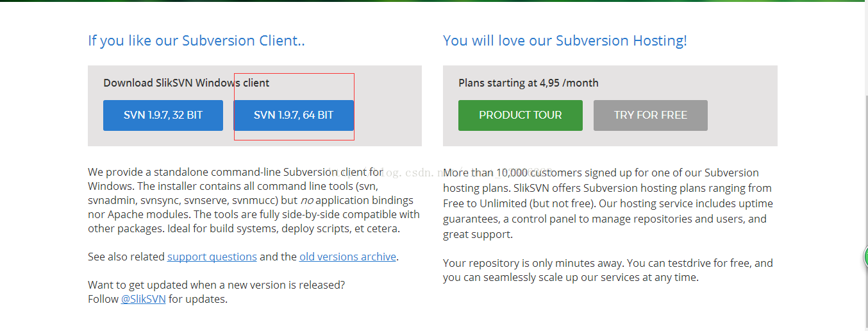Open the PRODUCT TOUR
Image resolution: width=868 pixels, height=331 pixels.
point(521,115)
